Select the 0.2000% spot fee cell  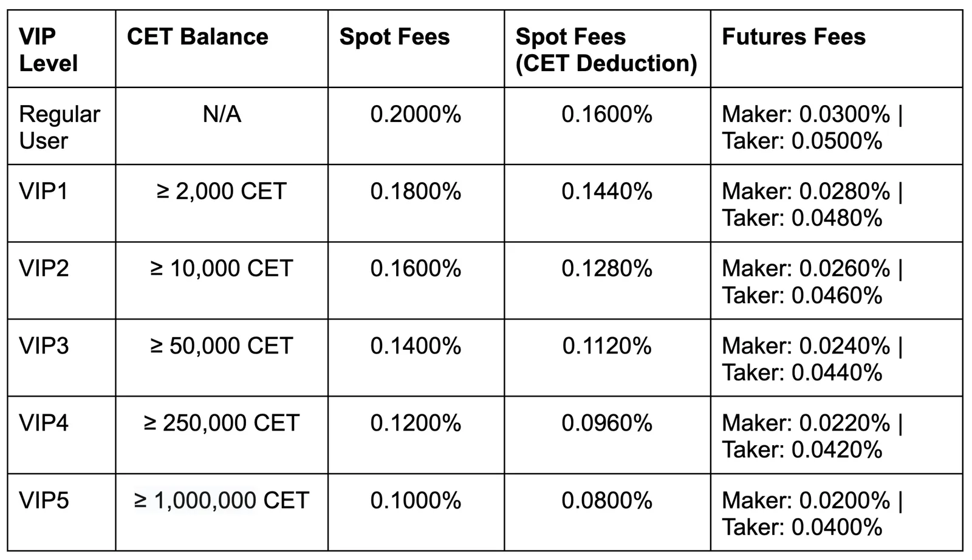pos(416,126)
